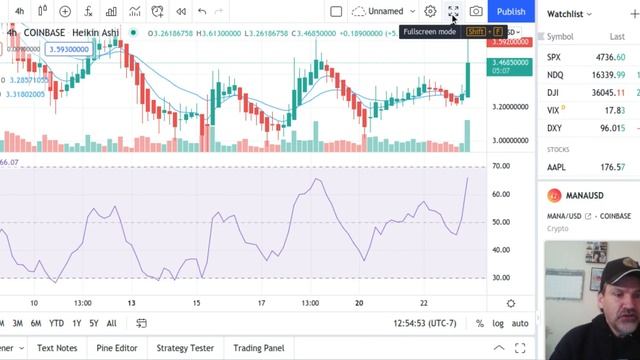The image size is (640, 360).
Task: Open the financials bar chart icon
Action: click(x=111, y=11)
